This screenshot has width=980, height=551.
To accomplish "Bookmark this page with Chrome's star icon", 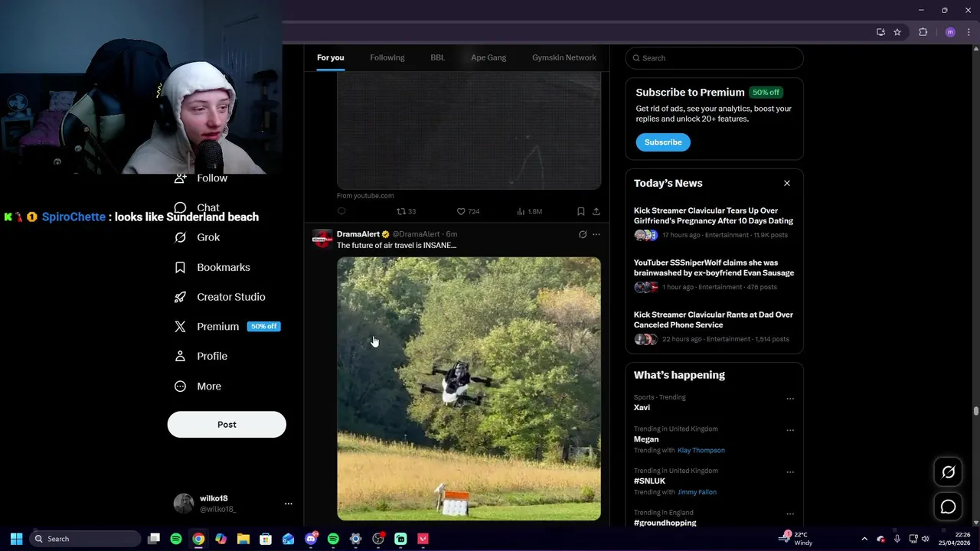I will (x=897, y=32).
